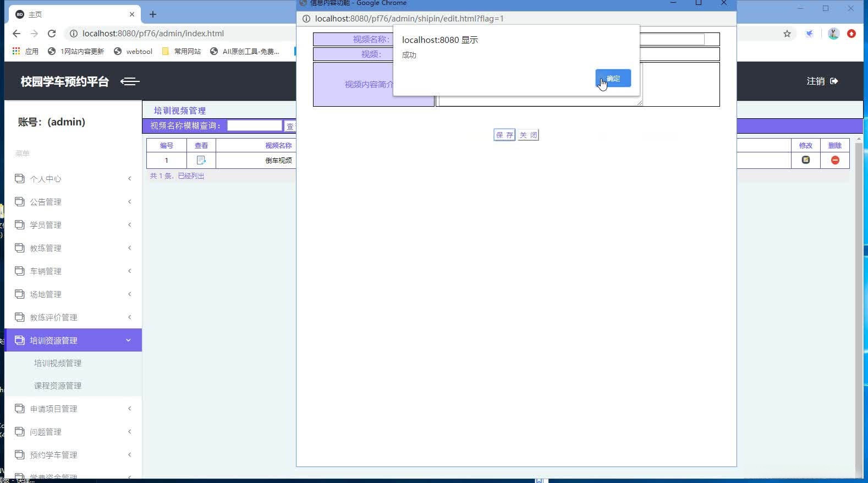Image resolution: width=868 pixels, height=483 pixels.
Task: Click the 教练评价管理 menu icon
Action: tap(20, 317)
